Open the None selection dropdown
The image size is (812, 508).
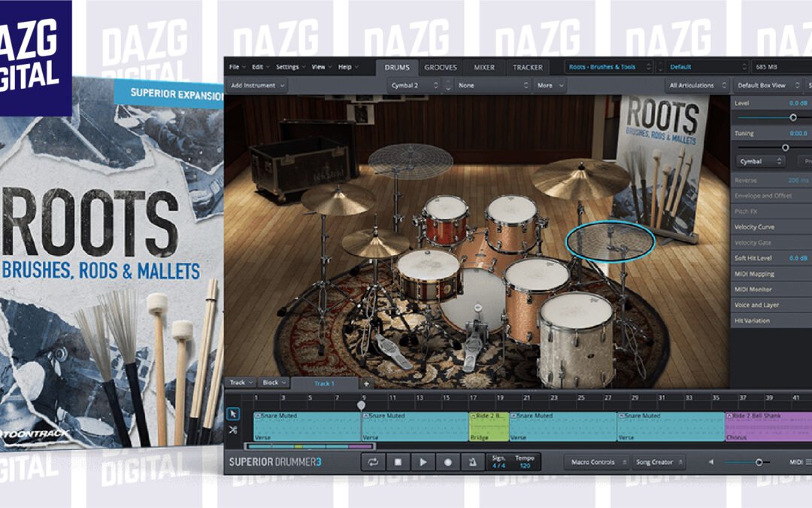[493, 86]
